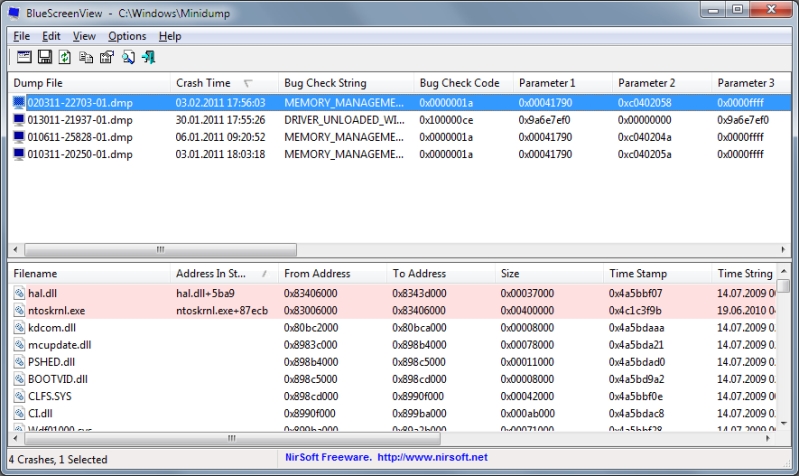Click the file icon next to CI.dll
The image size is (799, 476).
click(19, 413)
